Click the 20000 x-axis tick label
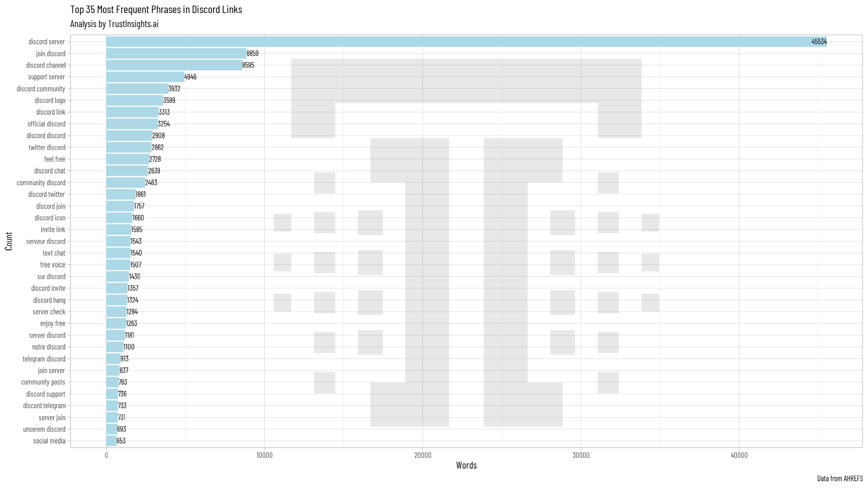The width and height of the screenshot is (868, 488). click(422, 455)
